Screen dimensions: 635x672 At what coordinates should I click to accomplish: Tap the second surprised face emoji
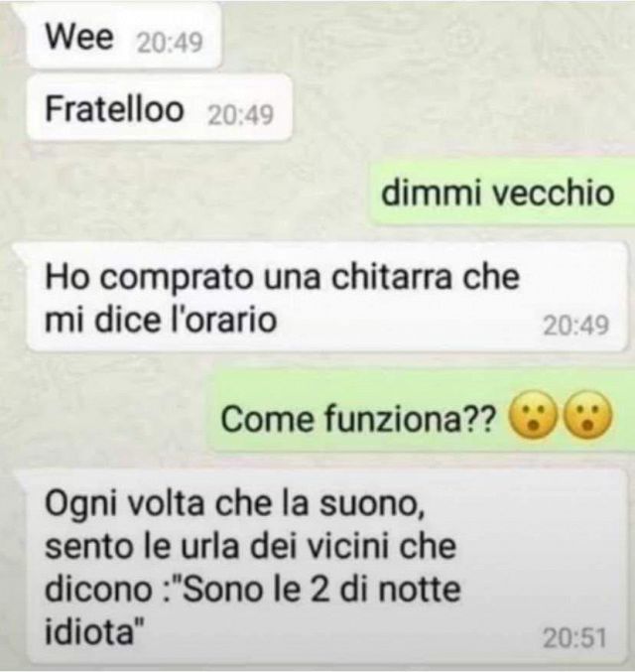[588, 415]
